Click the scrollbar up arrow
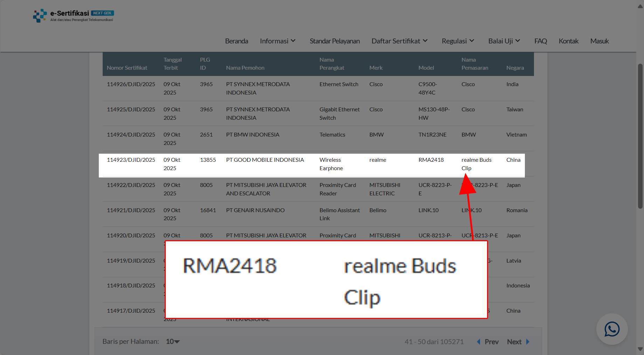This screenshot has width=644, height=355. [640, 6]
